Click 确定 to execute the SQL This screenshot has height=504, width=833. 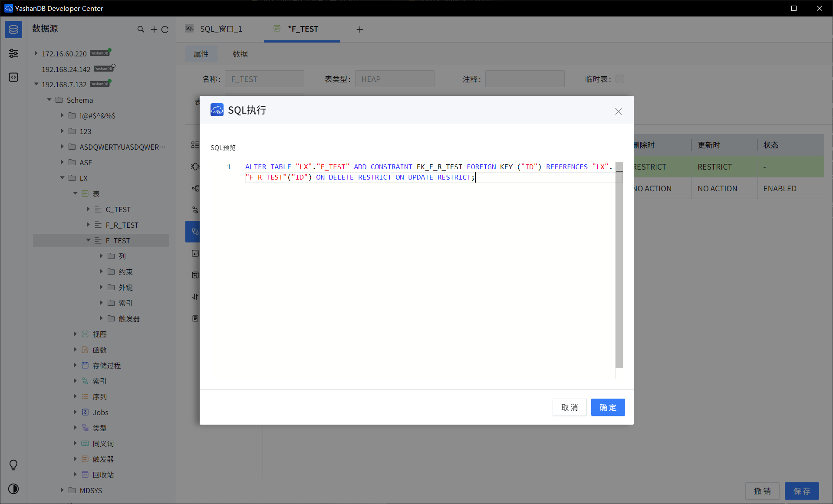click(x=607, y=407)
